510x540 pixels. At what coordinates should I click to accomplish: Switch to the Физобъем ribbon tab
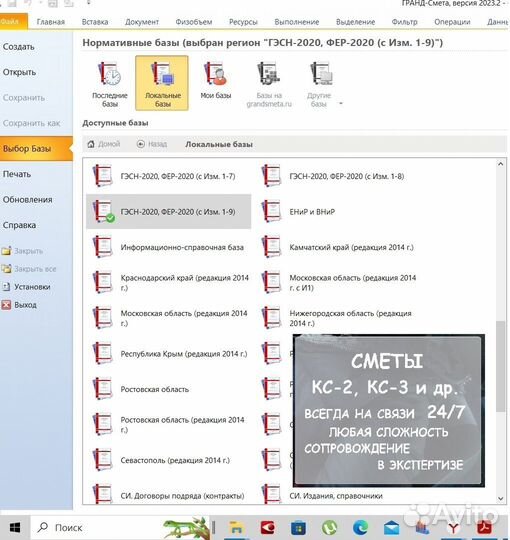194,22
